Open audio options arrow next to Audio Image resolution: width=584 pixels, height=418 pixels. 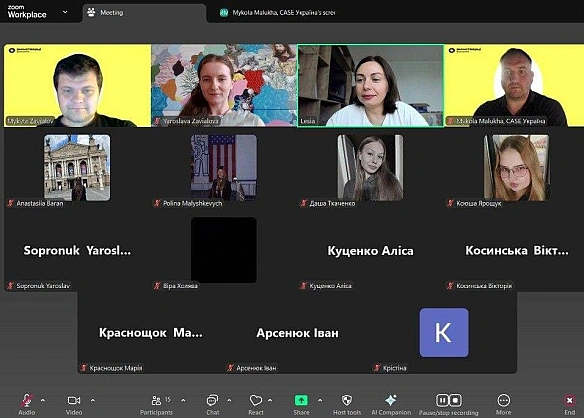43,400
